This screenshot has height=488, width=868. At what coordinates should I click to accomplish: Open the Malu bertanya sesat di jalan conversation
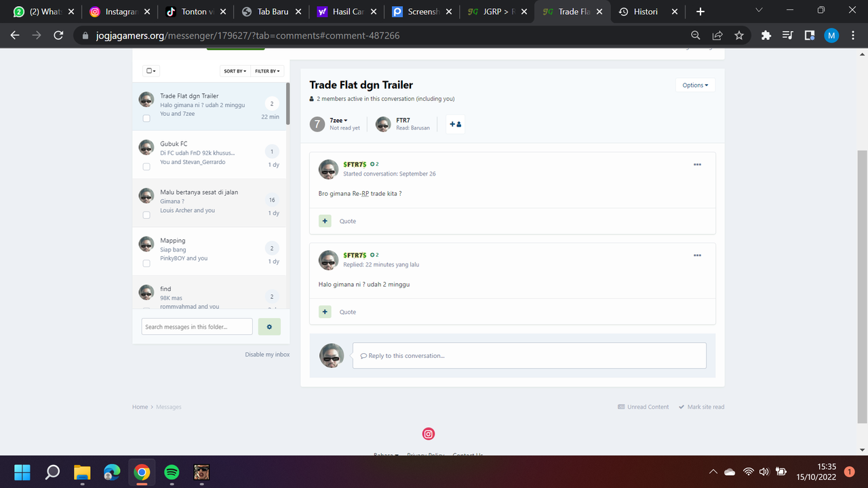pos(209,203)
